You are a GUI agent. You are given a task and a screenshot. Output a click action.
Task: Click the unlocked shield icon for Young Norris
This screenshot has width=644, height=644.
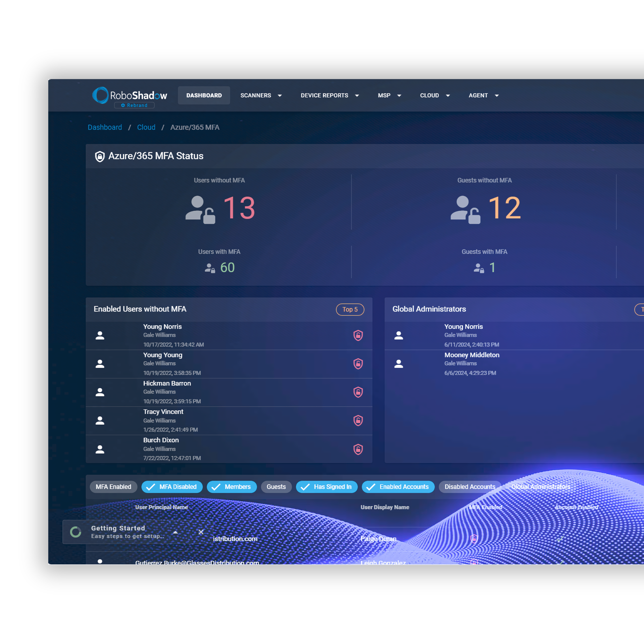pos(358,335)
